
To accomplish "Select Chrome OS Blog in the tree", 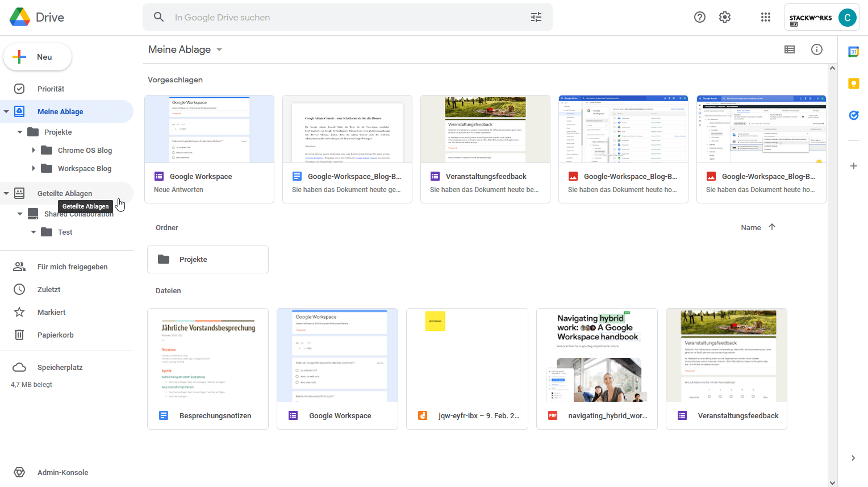I will coord(85,150).
